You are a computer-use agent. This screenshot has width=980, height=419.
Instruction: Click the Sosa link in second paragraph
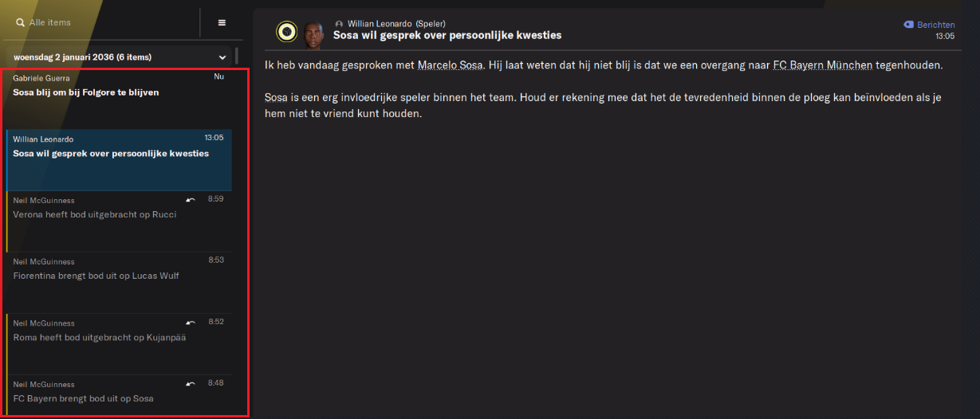pyautogui.click(x=276, y=97)
